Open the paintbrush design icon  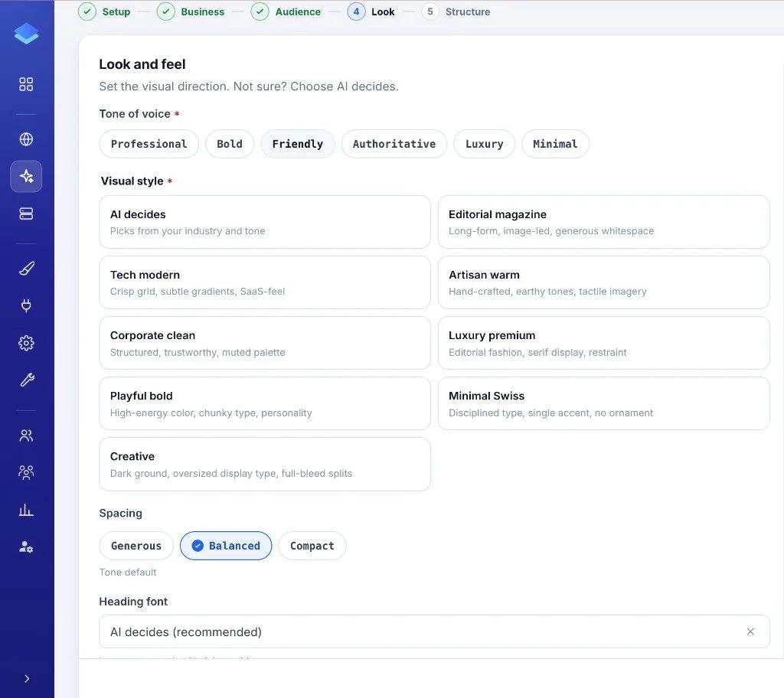[x=26, y=269]
